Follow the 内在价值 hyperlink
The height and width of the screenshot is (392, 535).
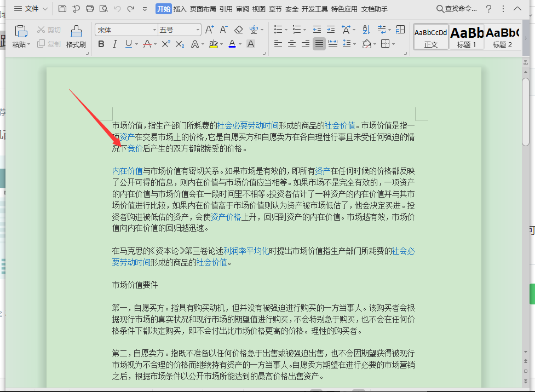[x=127, y=171]
